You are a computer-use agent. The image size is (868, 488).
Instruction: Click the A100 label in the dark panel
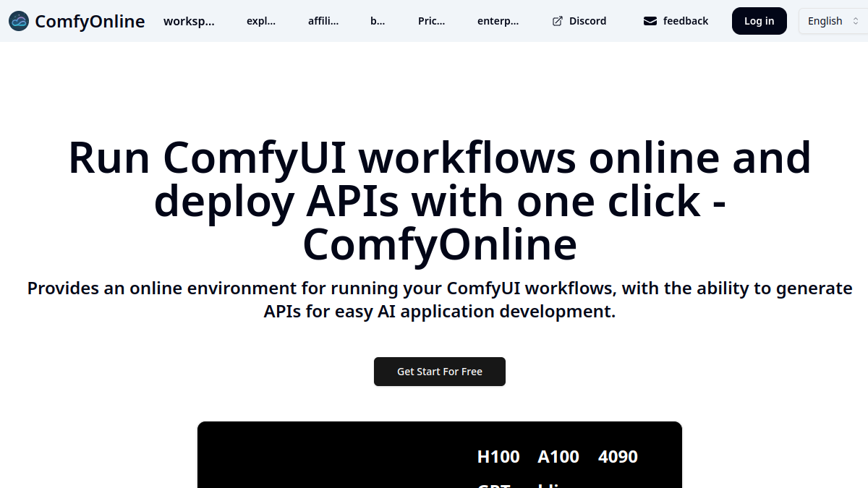click(x=558, y=457)
